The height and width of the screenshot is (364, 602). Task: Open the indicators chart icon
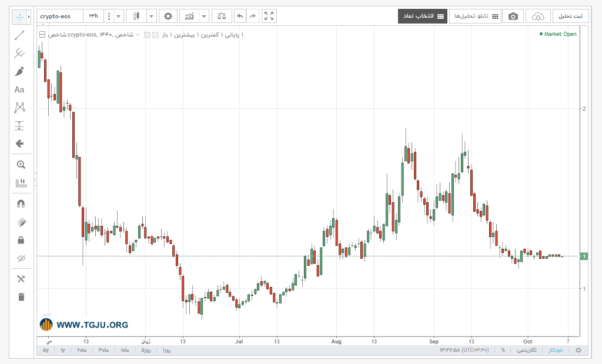coord(189,16)
